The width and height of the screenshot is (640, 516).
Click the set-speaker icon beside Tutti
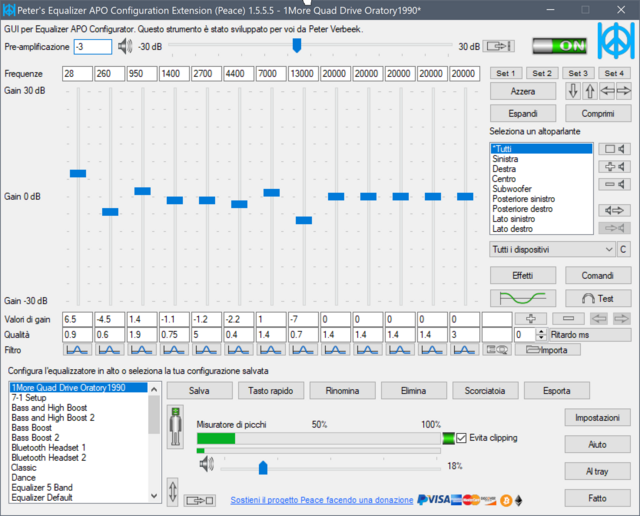(614, 149)
